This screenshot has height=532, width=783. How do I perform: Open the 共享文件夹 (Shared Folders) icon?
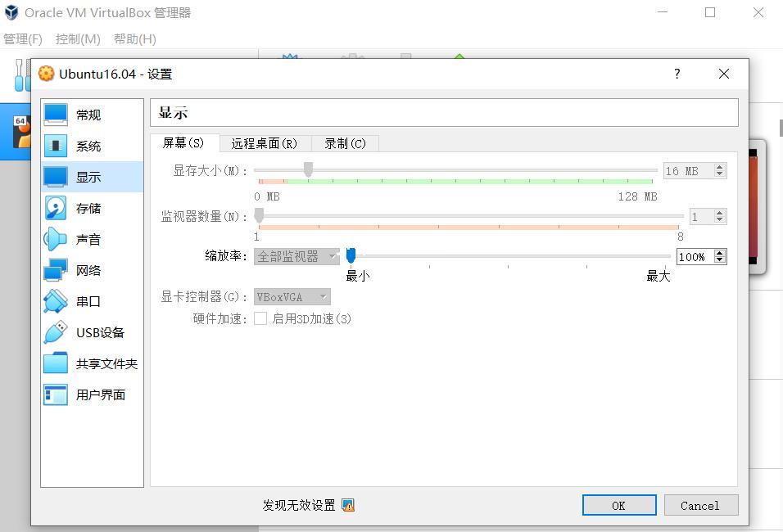pyautogui.click(x=56, y=363)
